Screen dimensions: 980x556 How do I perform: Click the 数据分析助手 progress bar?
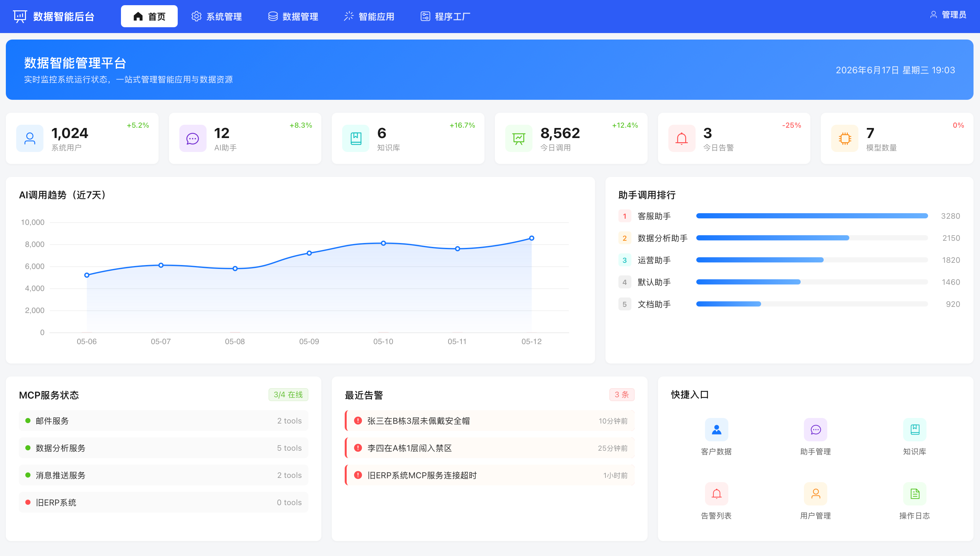[812, 238]
